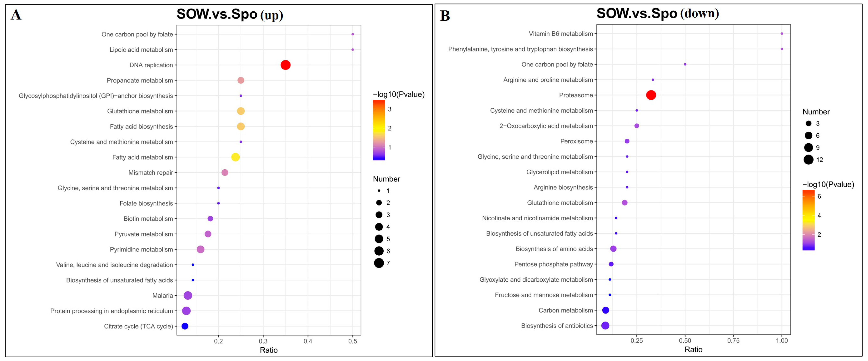Click the red DNA replication data point
This screenshot has height=361, width=868.
pos(285,65)
